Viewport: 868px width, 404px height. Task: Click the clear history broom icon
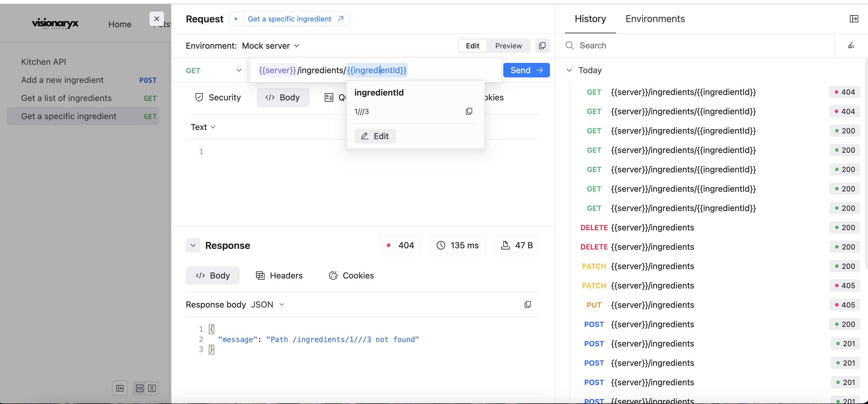click(x=851, y=45)
